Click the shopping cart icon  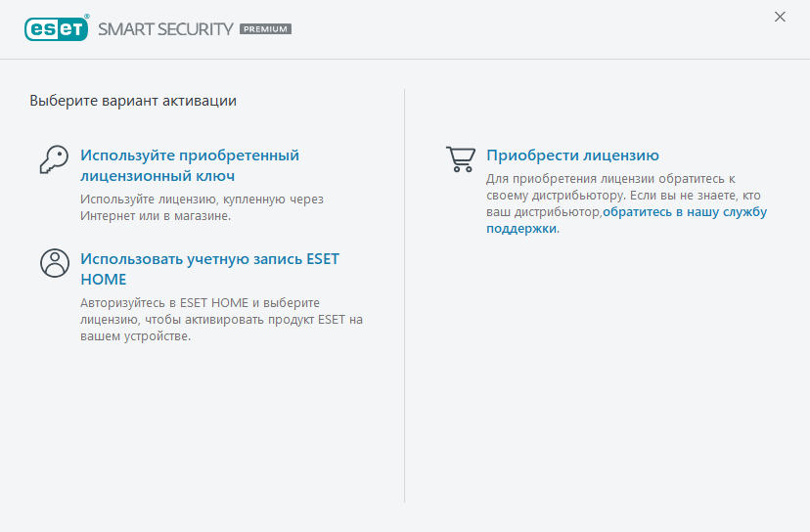point(460,158)
